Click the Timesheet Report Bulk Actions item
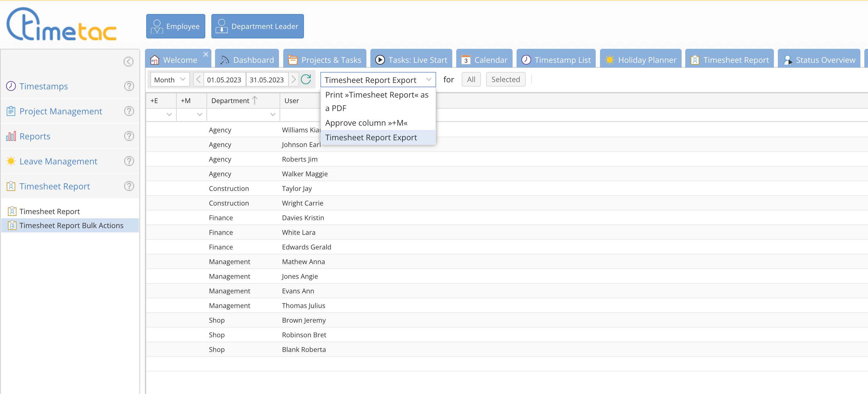This screenshot has height=394, width=868. click(71, 225)
